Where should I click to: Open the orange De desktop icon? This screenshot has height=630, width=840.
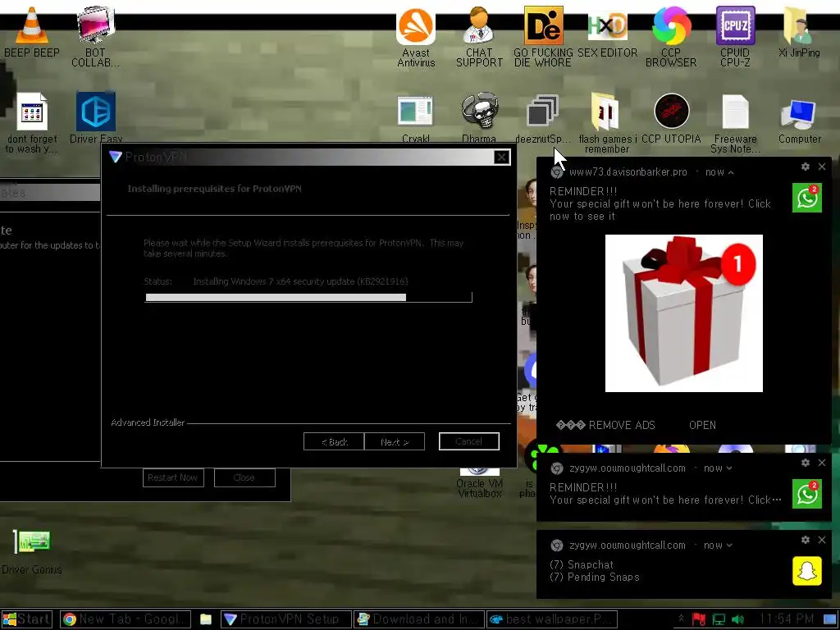pos(543,25)
